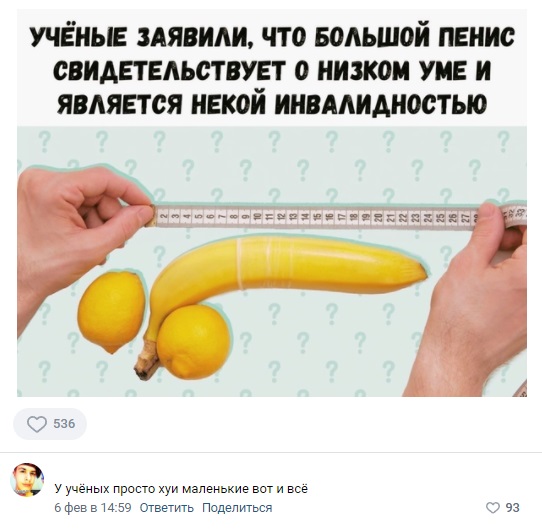542x529 pixels.
Task: Click the bold headline text in image
Action: [x=272, y=70]
